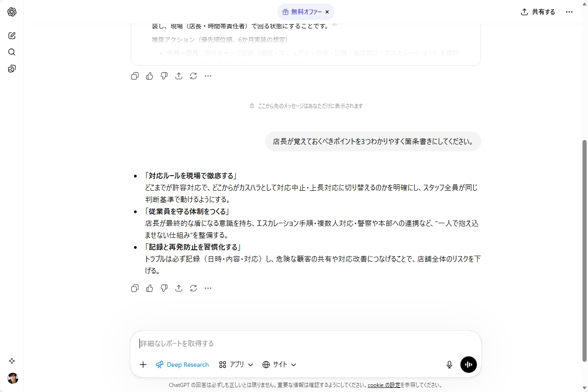Share the lower response via upload icon
Image resolution: width=588 pixels, height=392 pixels.
coord(179,288)
